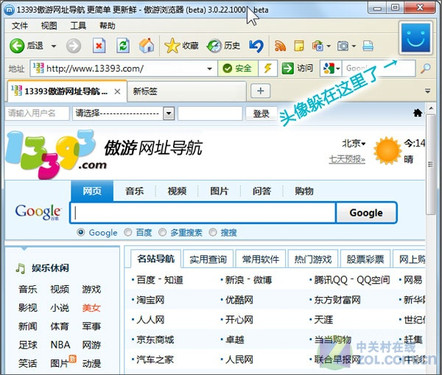This screenshot has height=375, width=442.
Task: Select the 热门游戏 tab
Action: pyautogui.click(x=313, y=259)
